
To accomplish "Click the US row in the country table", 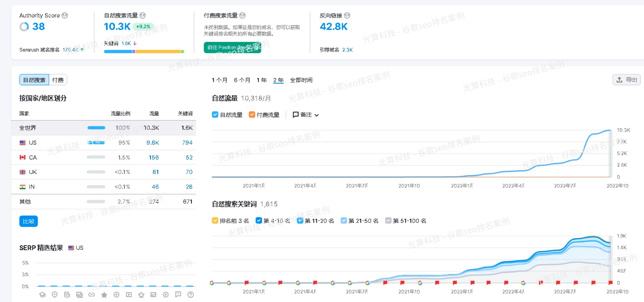I will 103,143.
